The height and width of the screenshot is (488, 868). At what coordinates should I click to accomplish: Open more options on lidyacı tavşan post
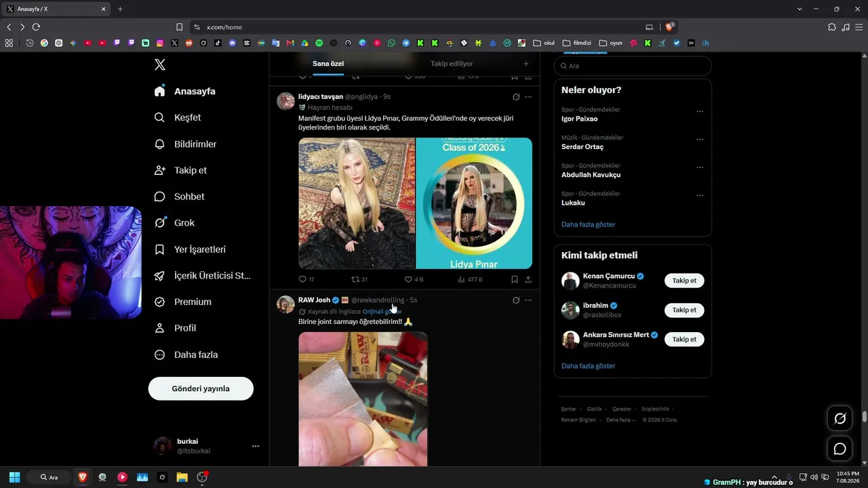click(528, 97)
